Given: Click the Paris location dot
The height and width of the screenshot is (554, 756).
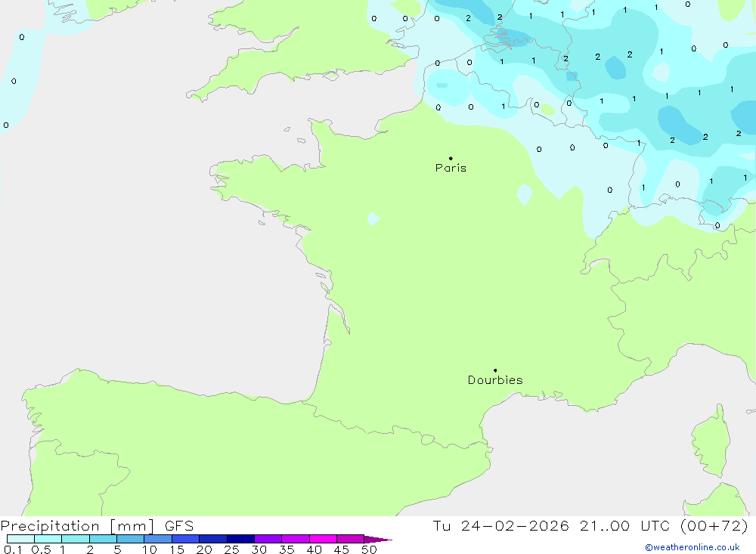Looking at the screenshot, I should [x=451, y=158].
